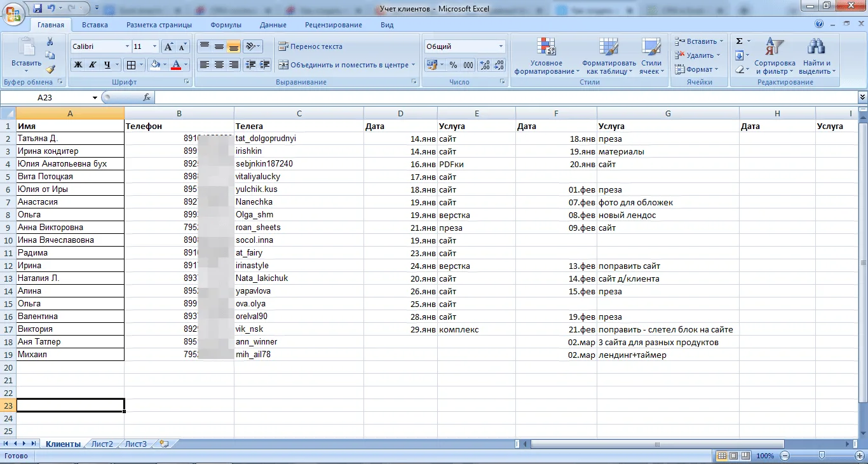
Task: Apply borders with the border grid icon
Action: [130, 65]
